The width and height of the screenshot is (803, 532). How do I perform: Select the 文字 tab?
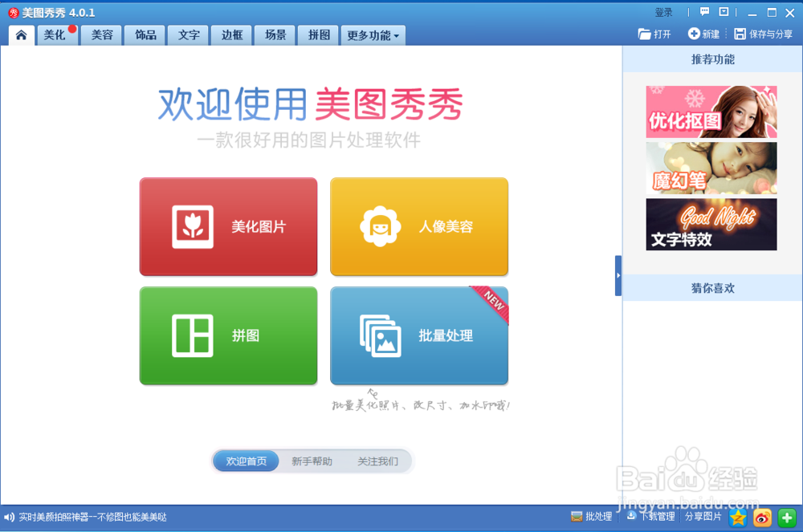tap(189, 35)
